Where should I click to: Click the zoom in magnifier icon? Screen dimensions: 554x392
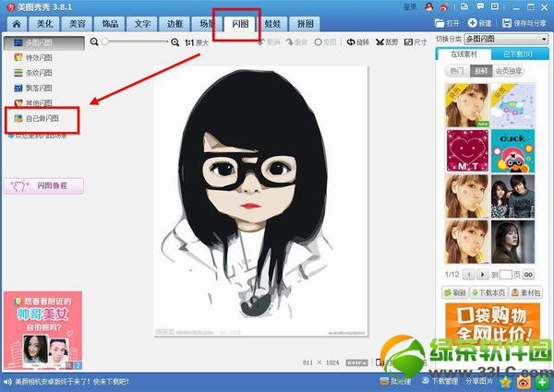pyautogui.click(x=175, y=42)
